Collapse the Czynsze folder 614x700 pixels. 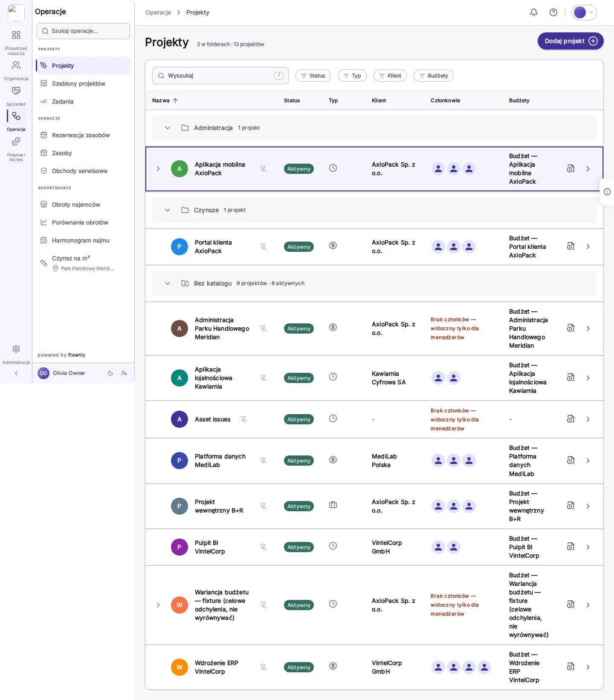168,210
